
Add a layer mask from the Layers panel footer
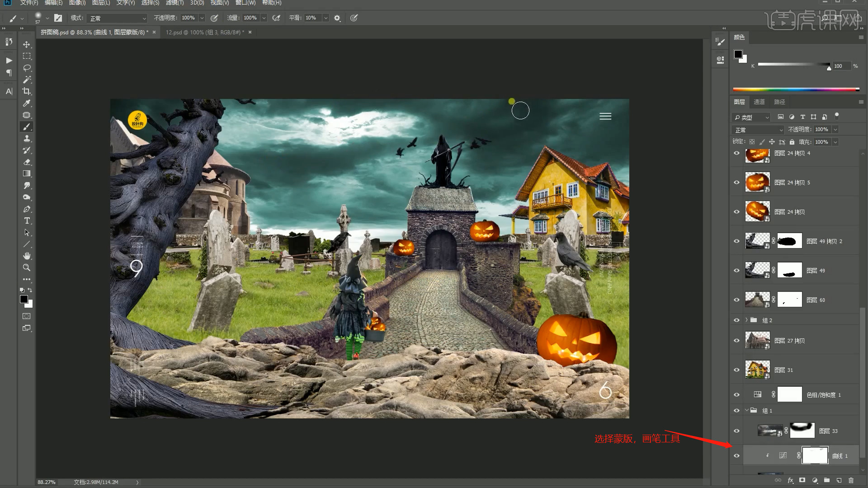[x=802, y=480]
